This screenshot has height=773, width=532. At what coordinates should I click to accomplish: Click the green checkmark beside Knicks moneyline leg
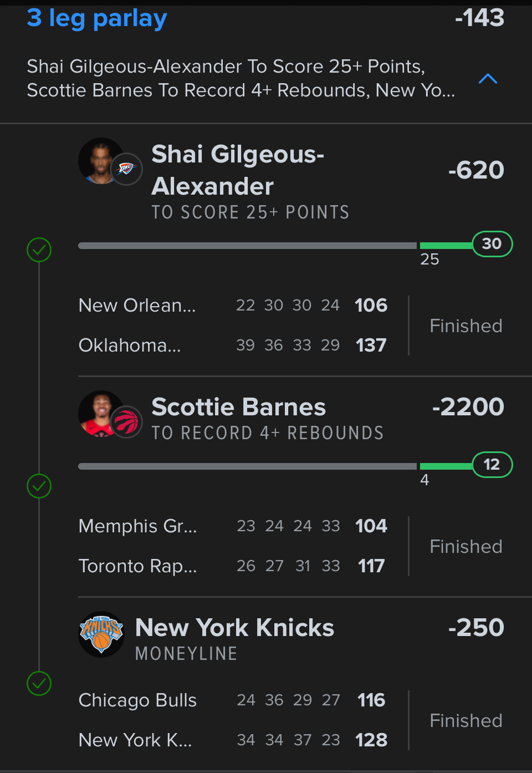pos(39,683)
